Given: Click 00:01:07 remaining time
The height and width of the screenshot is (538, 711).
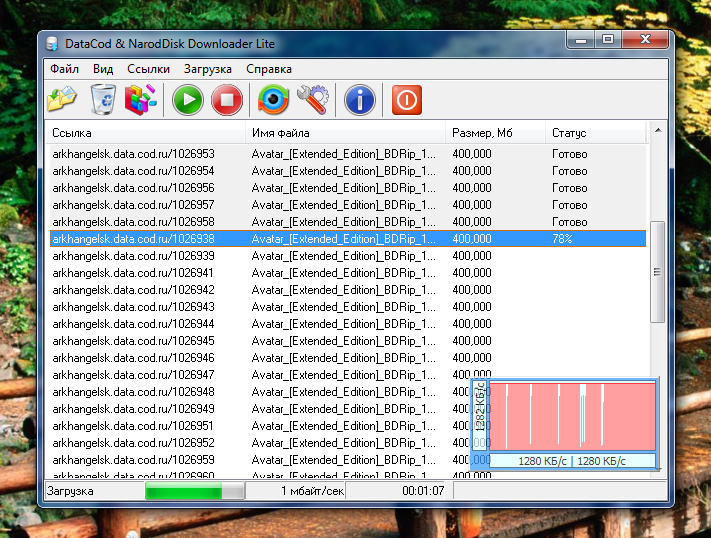Looking at the screenshot, I should (423, 491).
